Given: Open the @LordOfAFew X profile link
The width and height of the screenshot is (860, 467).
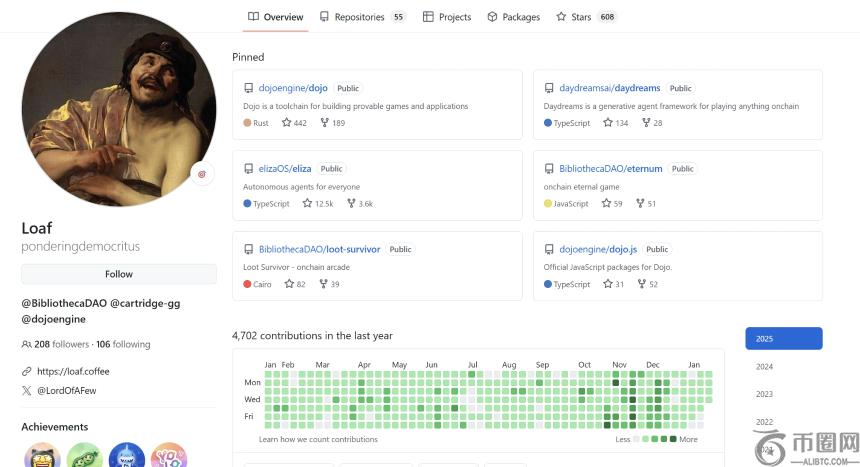Looking at the screenshot, I should 66,391.
